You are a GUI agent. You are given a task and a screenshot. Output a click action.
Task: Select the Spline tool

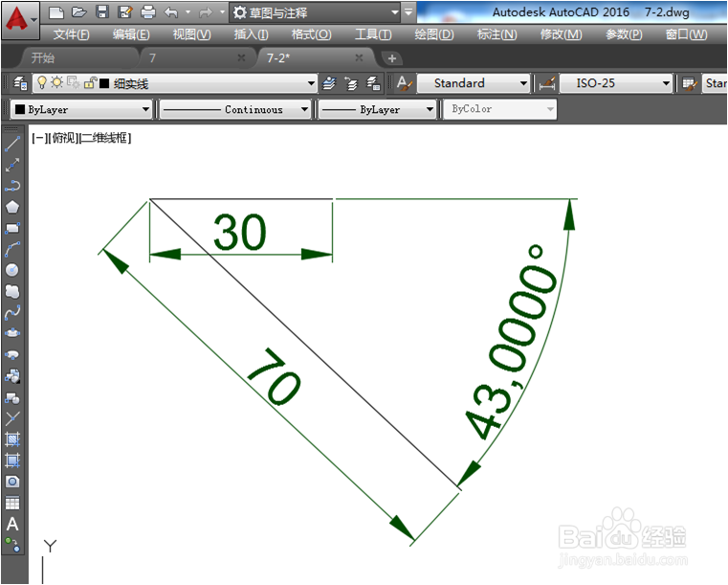pos(12,312)
